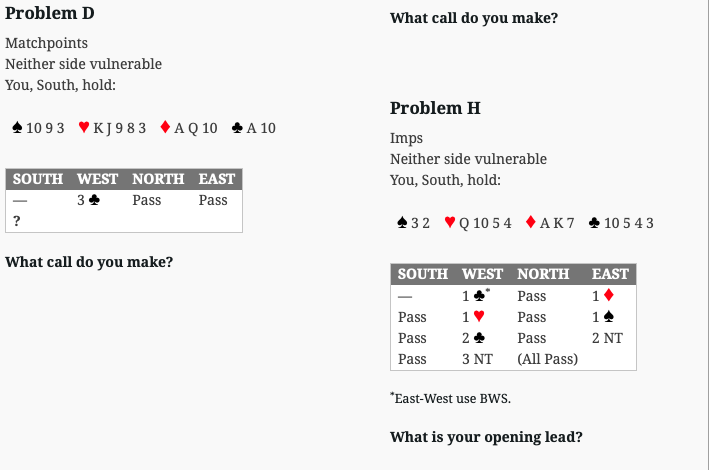This screenshot has height=470, width=709.
Task: Click the question mark in South's bidding cell
Action: 17,221
